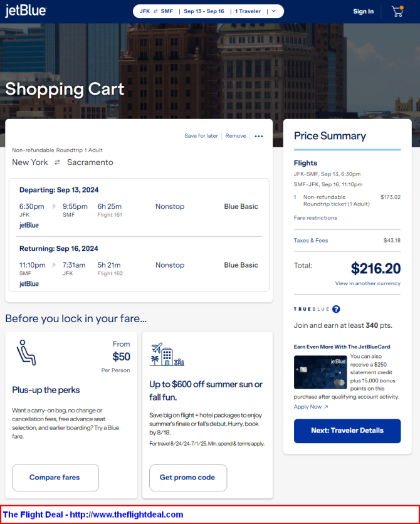420x524 pixels.
Task: Expand the trip search summary dropdown chevron
Action: [273, 11]
